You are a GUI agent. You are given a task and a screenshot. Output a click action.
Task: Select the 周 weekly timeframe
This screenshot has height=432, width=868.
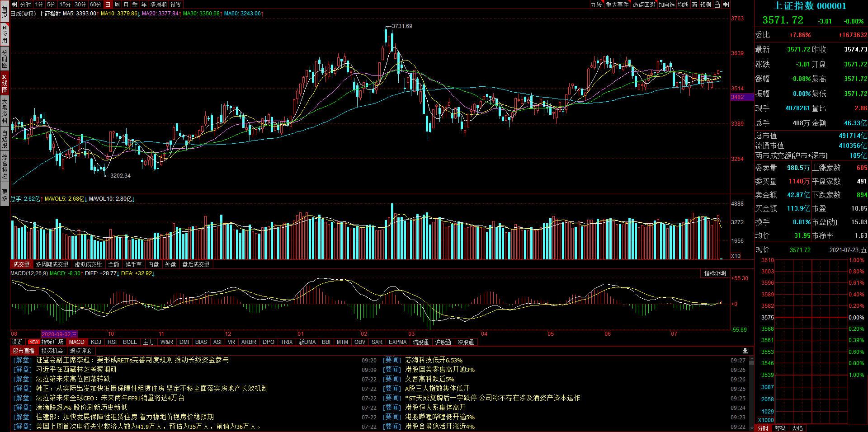(x=117, y=5)
